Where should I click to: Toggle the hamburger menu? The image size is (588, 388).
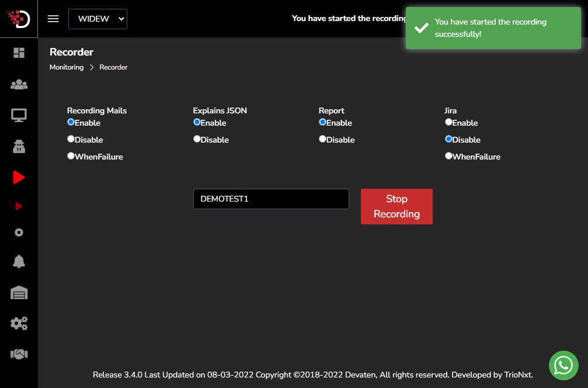(53, 19)
